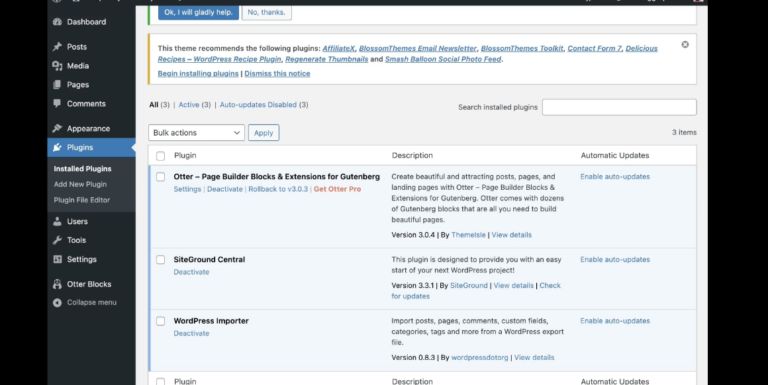768x385 pixels.
Task: Go to Media in the admin menu
Action: pyautogui.click(x=78, y=66)
